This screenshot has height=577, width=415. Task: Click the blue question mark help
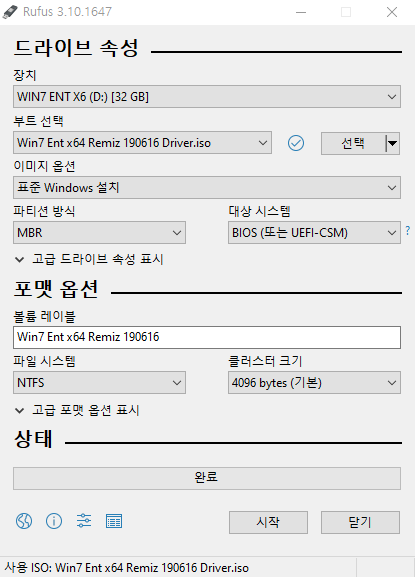coord(408,231)
